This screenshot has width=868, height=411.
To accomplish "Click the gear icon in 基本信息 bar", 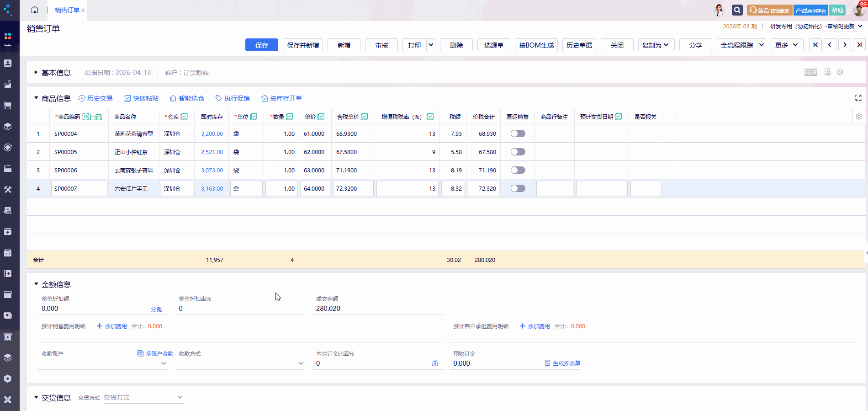I will coord(840,72).
